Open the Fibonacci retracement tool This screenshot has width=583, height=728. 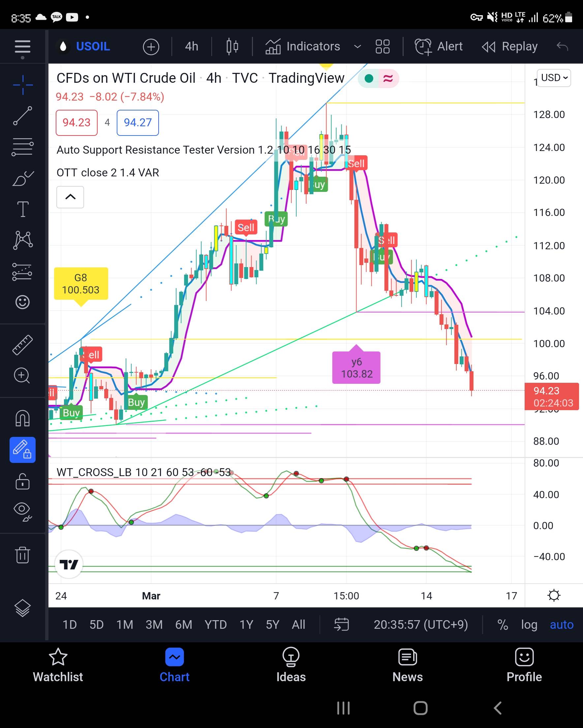point(23,147)
